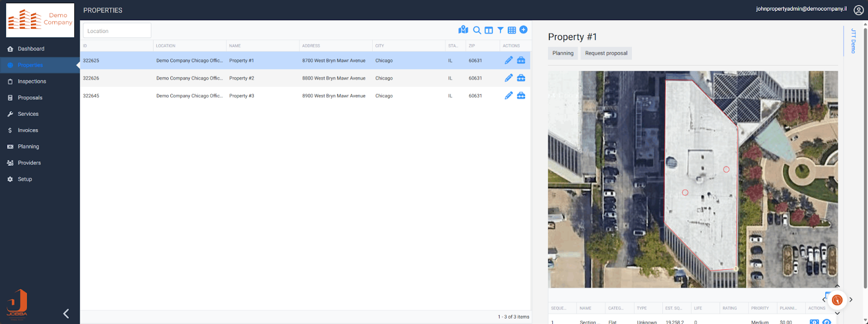Open the column chooser icon
The image size is (868, 324).
(x=489, y=30)
